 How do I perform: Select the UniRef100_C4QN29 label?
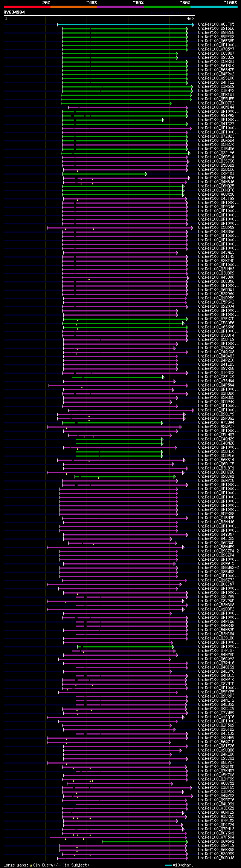216,439
